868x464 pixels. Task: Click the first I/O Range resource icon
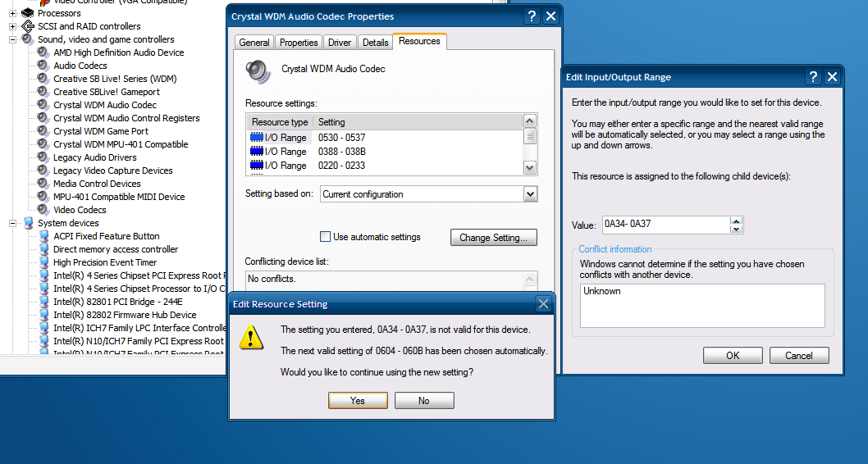click(x=257, y=138)
